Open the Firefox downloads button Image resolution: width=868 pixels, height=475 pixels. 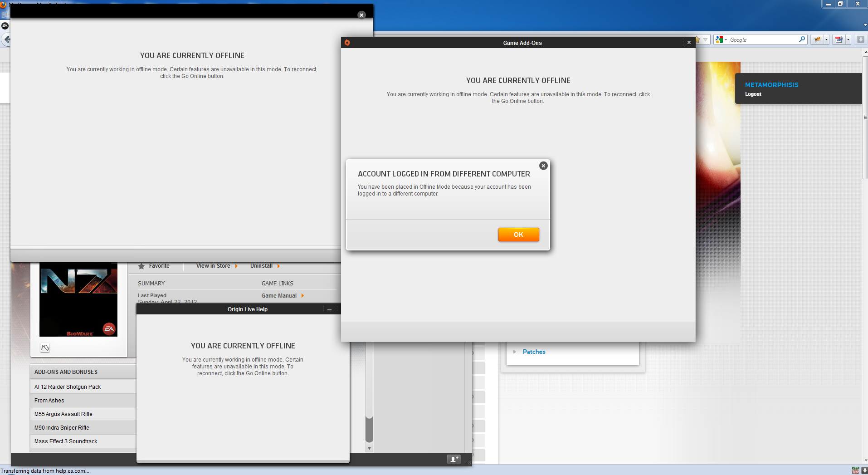[860, 40]
